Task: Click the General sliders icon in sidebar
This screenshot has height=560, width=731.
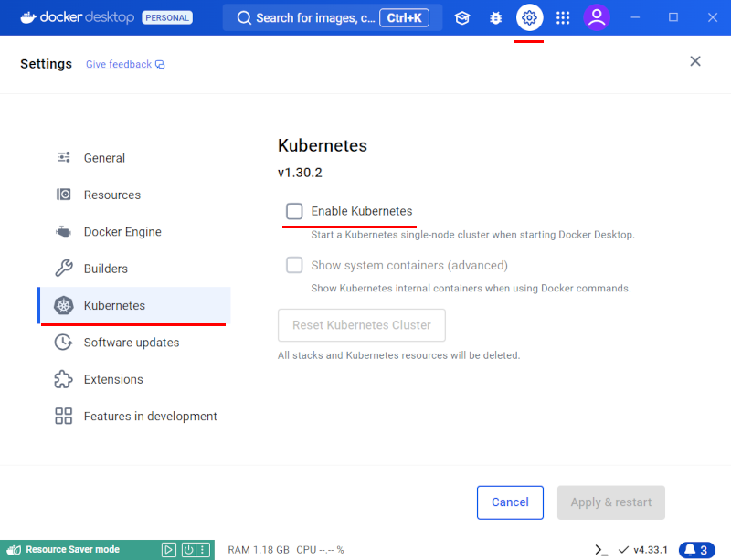Action: [x=63, y=158]
